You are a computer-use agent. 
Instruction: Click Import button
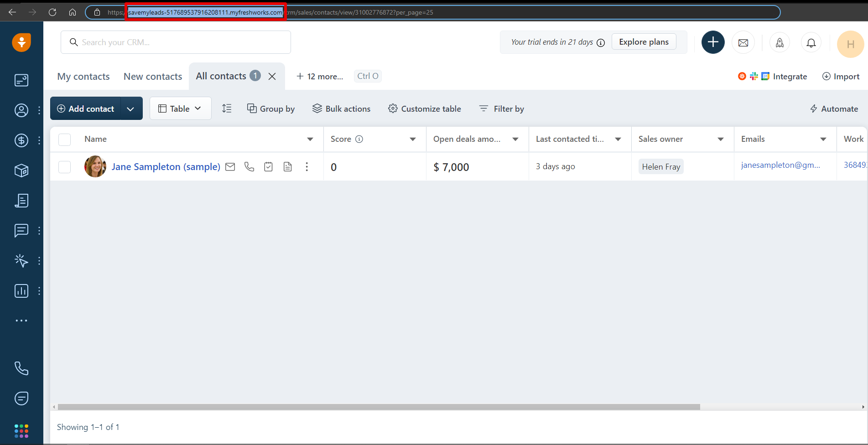point(841,76)
